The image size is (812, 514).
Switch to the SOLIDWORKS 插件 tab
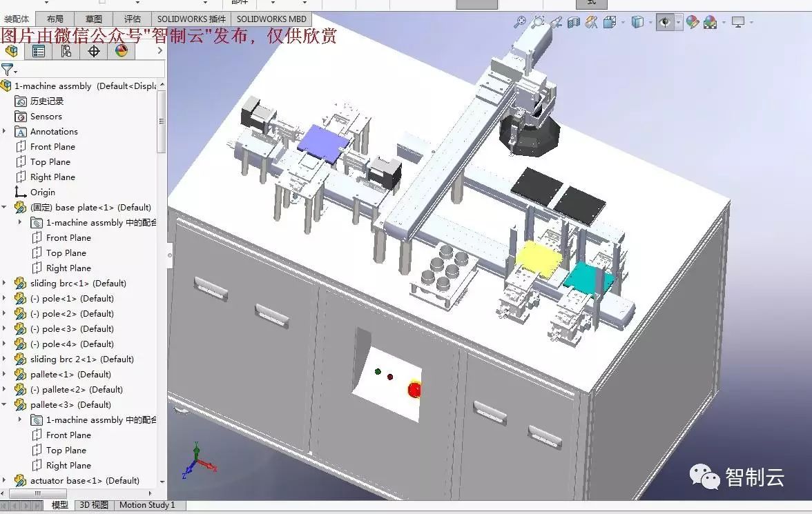click(192, 19)
